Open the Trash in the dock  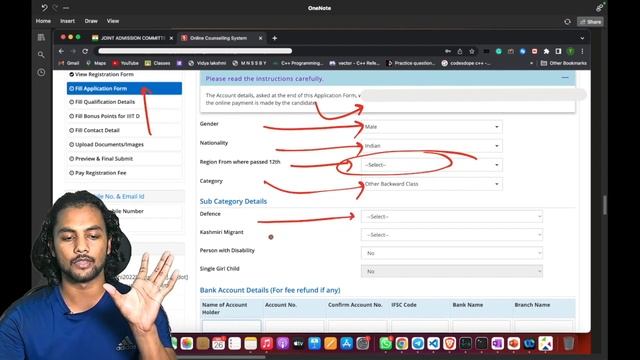pos(568,343)
